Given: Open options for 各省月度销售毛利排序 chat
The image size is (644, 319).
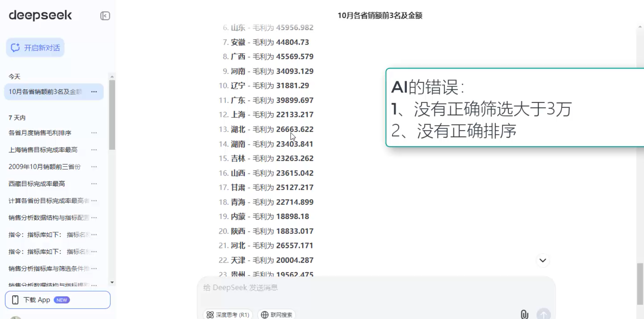Looking at the screenshot, I should point(94,133).
